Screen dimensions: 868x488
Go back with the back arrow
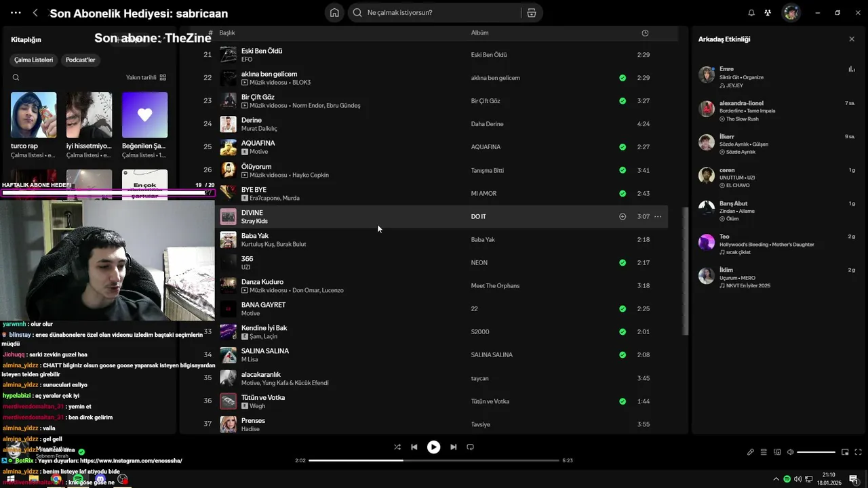(35, 13)
